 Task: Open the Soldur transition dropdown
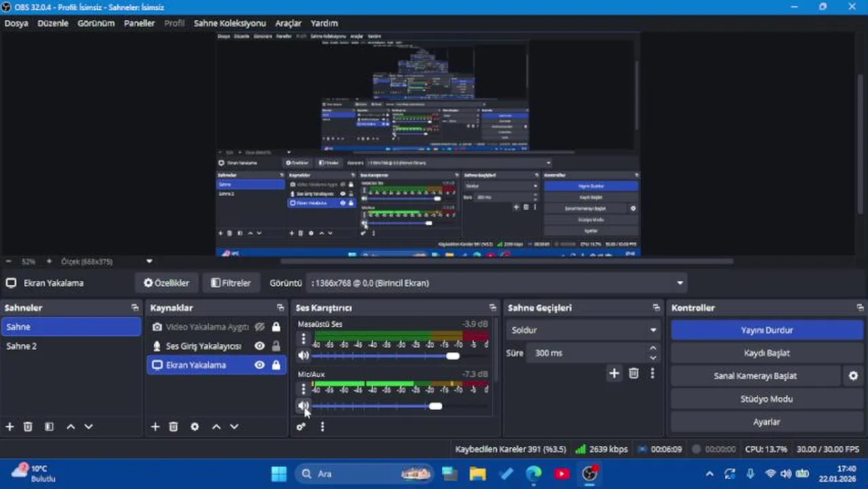(583, 330)
